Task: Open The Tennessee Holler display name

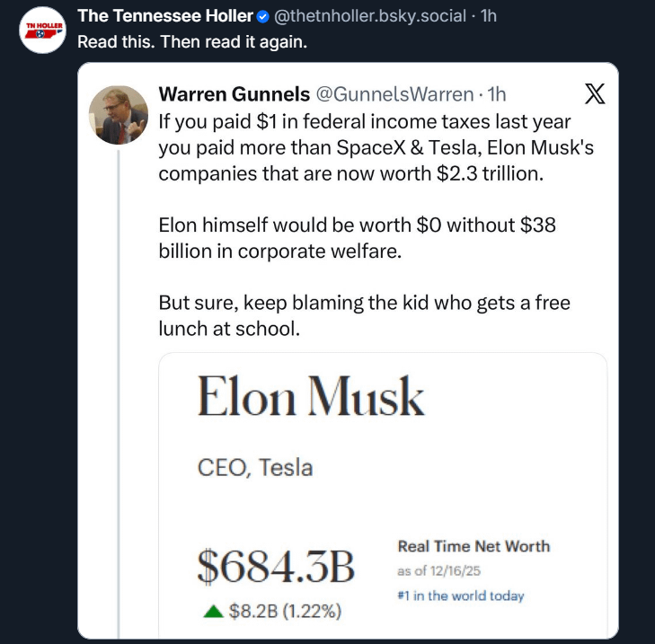Action: [x=165, y=16]
